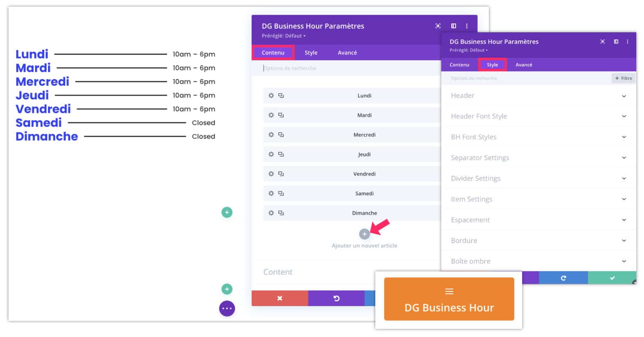644x337 pixels.
Task: Click the grey plus to add new article
Action: pyautogui.click(x=365, y=234)
